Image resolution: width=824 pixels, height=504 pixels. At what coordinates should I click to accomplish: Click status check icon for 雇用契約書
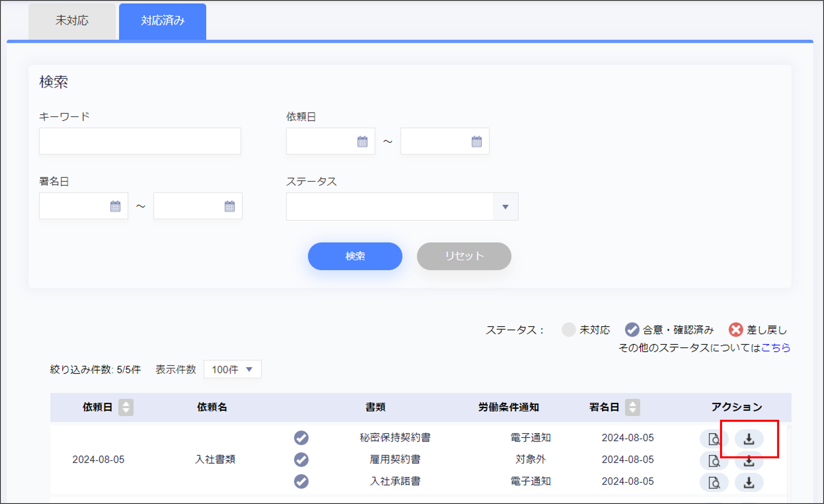click(301, 460)
